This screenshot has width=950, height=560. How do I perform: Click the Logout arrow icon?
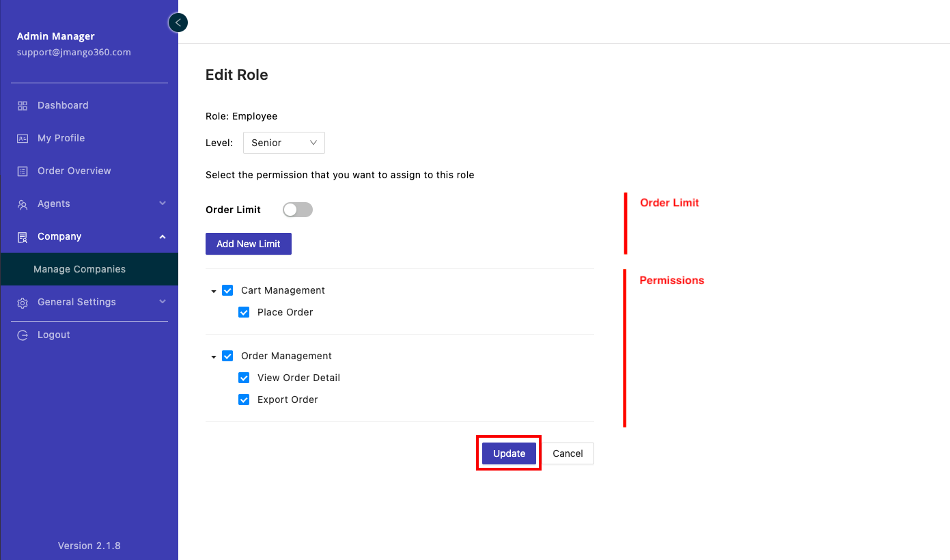pos(23,335)
